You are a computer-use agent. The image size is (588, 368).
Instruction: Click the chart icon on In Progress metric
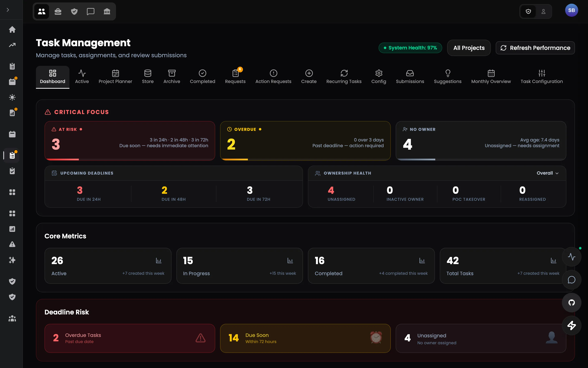coord(290,260)
